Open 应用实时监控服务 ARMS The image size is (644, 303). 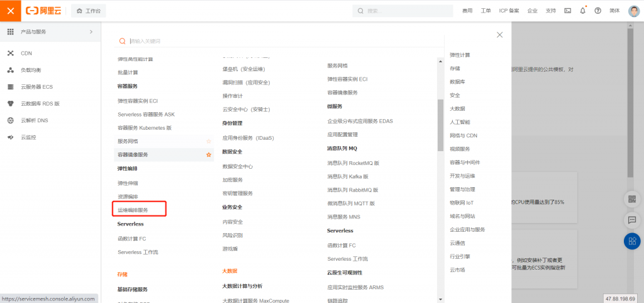(355, 287)
